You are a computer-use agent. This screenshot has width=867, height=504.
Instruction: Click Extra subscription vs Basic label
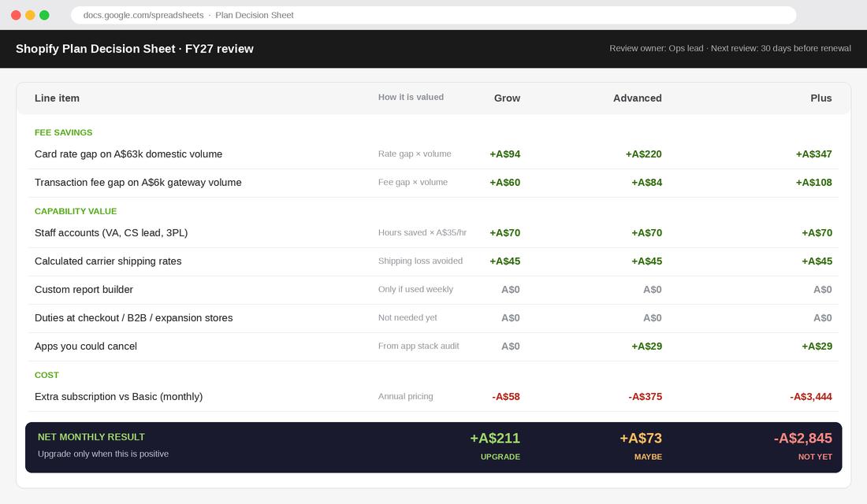(x=118, y=397)
